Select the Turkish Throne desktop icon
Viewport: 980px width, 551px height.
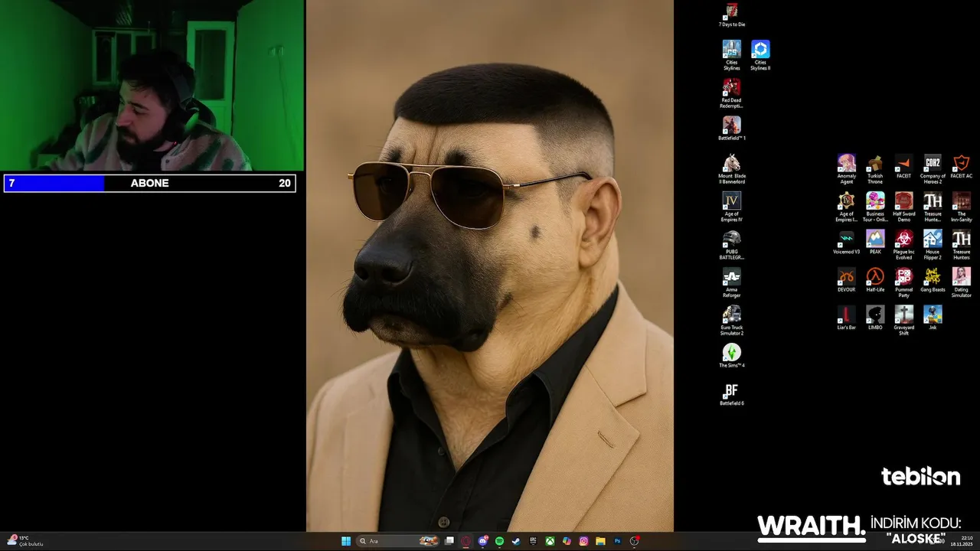pyautogui.click(x=875, y=168)
